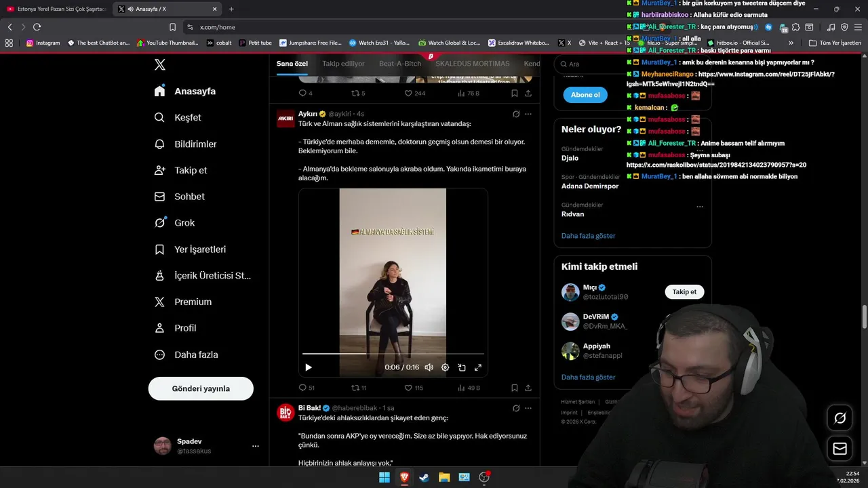Image resolution: width=868 pixels, height=488 pixels.
Task: Click the Ara search field
Action: click(x=633, y=64)
